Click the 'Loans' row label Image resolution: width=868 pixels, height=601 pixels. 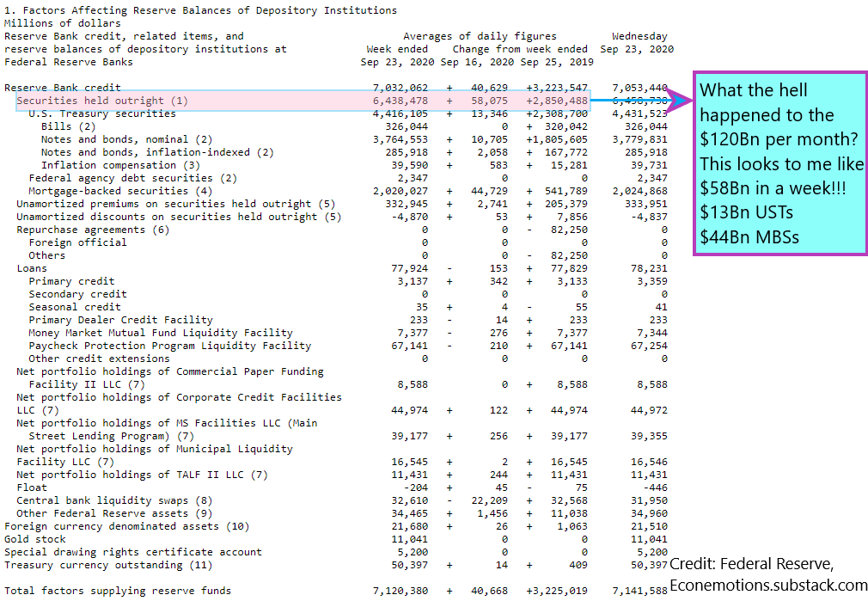pyautogui.click(x=32, y=268)
